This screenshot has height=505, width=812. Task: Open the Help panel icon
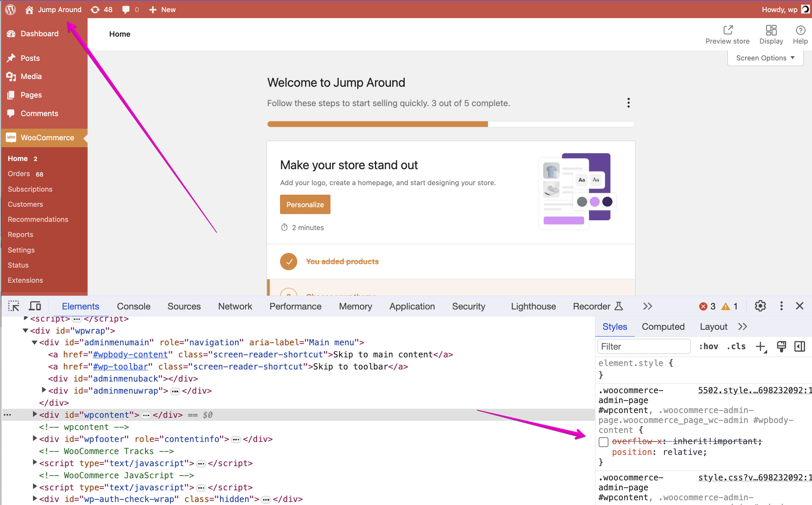point(801,31)
